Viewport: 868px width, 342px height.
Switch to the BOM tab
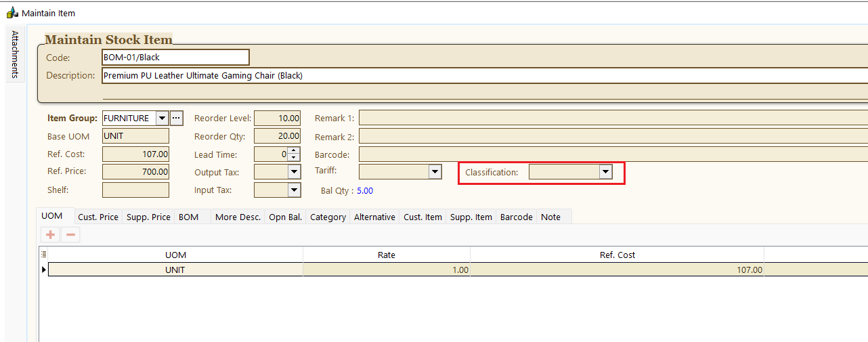pyautogui.click(x=188, y=217)
